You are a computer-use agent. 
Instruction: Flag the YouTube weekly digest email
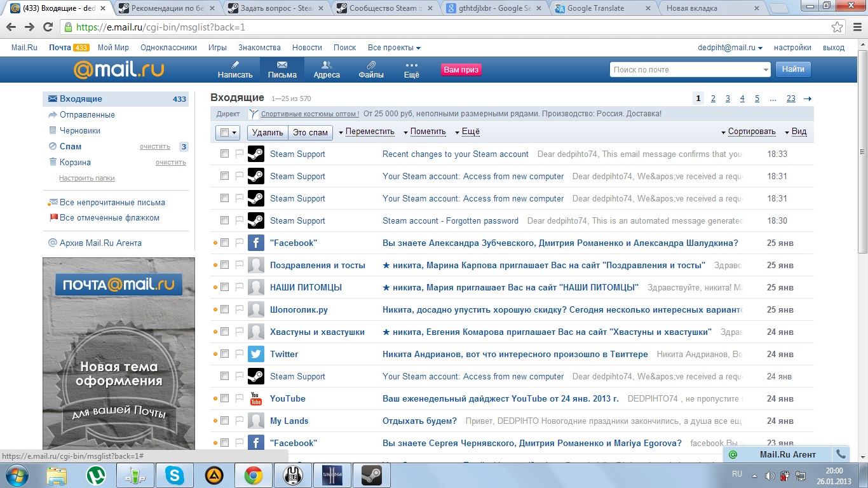click(240, 398)
